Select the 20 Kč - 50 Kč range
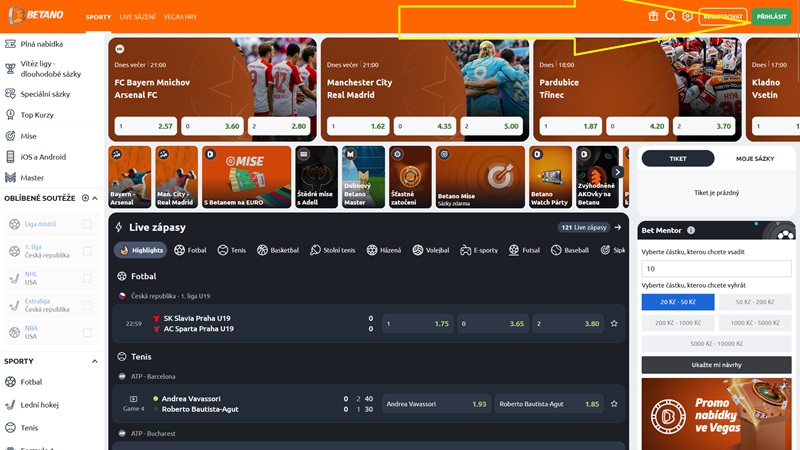Viewport: 800px width, 450px height. [678, 302]
